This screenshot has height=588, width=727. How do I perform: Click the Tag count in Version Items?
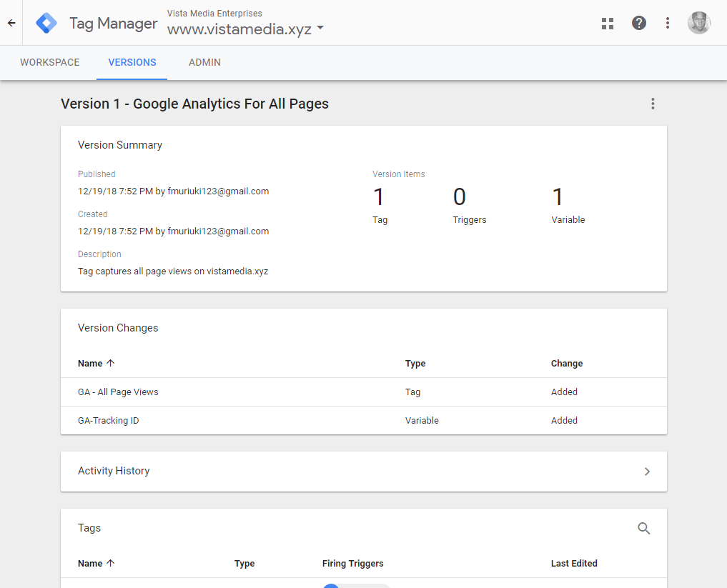click(379, 198)
